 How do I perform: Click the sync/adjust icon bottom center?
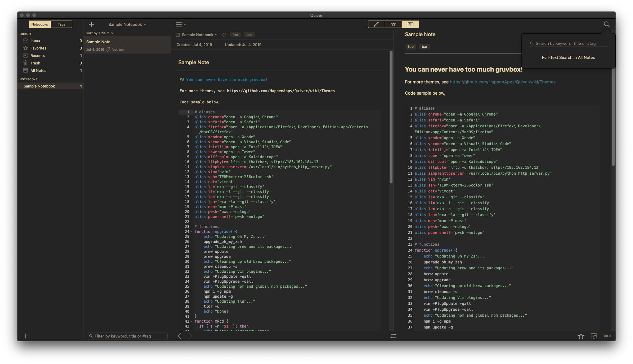tap(393, 336)
